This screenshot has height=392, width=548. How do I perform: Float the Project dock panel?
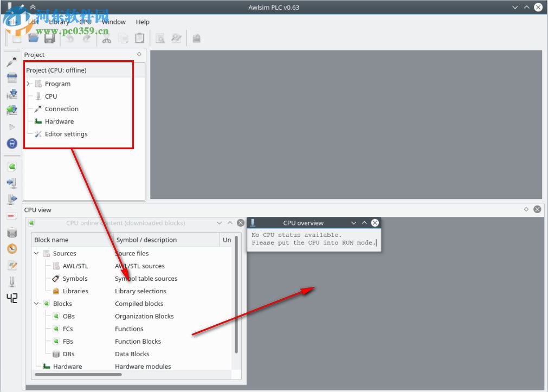coord(139,54)
